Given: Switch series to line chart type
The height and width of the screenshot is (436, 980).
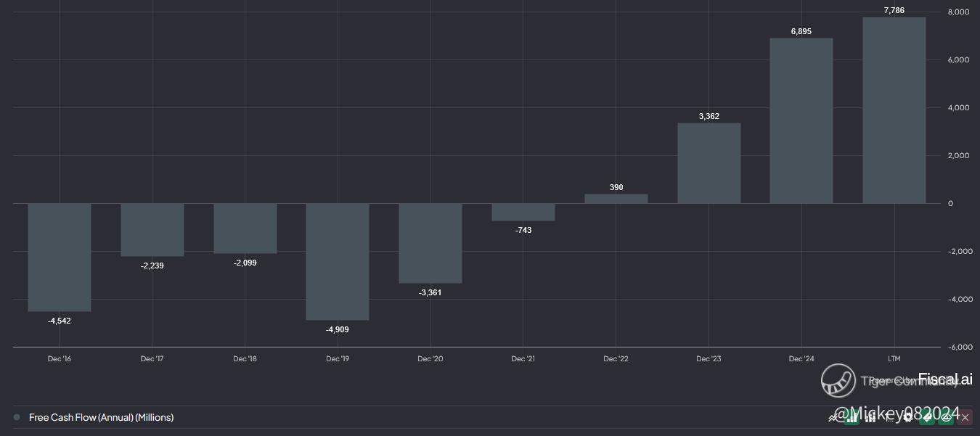Looking at the screenshot, I should [x=833, y=418].
